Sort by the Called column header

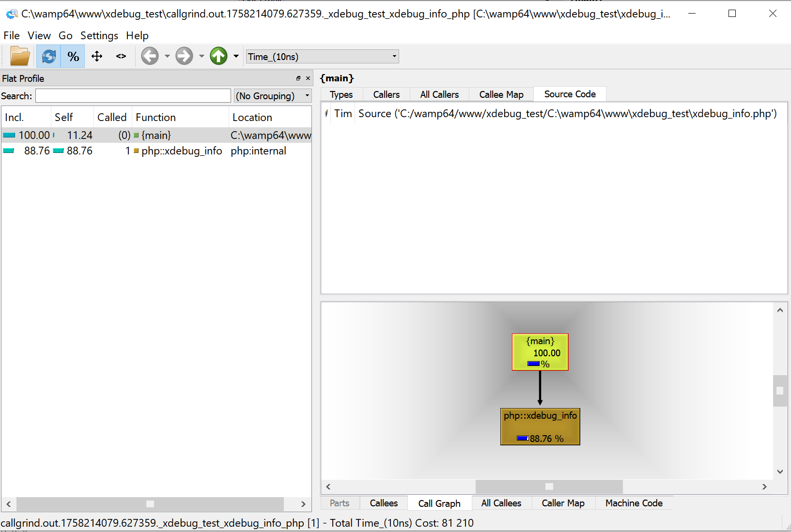coord(112,117)
